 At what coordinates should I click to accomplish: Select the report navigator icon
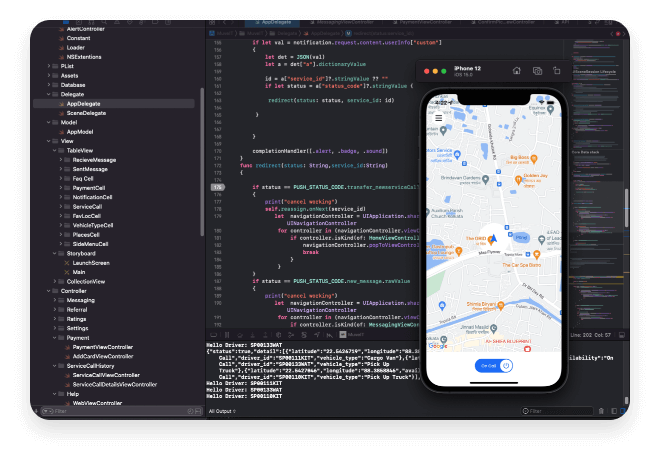click(168, 22)
